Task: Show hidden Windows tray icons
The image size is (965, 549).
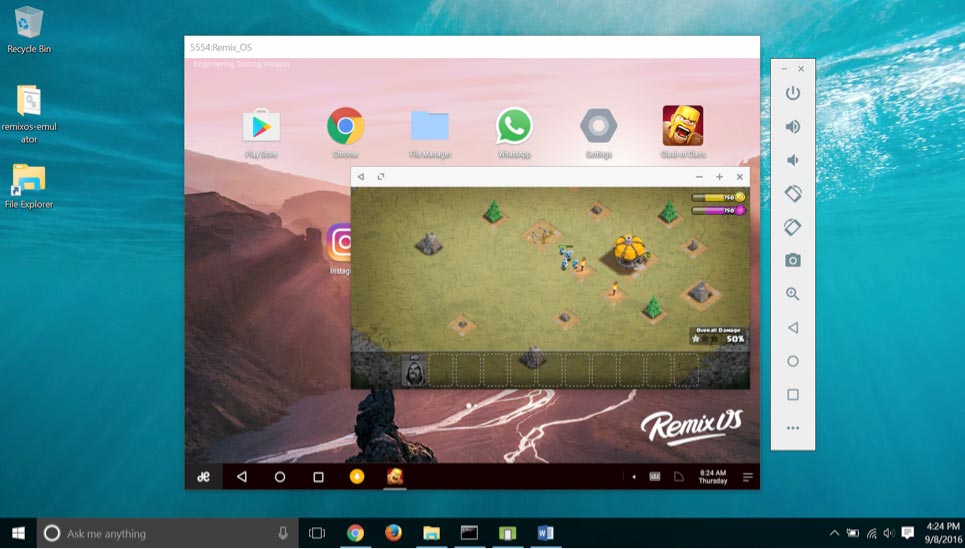Action: click(834, 533)
